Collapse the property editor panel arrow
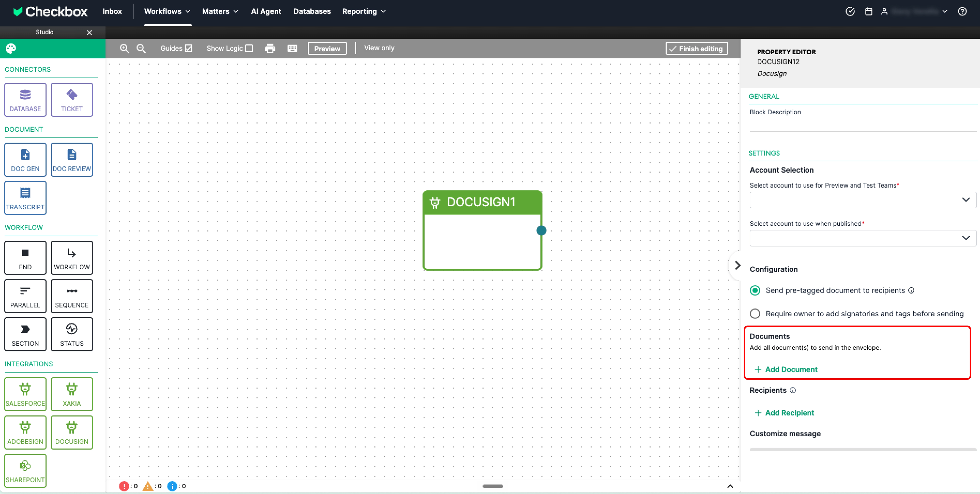Screen dimensions: 980x494 pos(737,265)
